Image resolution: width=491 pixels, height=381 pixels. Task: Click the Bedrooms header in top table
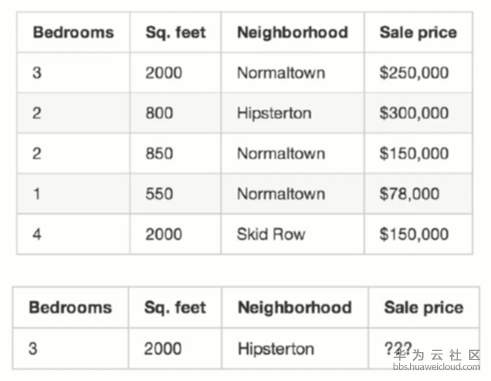[x=73, y=32]
